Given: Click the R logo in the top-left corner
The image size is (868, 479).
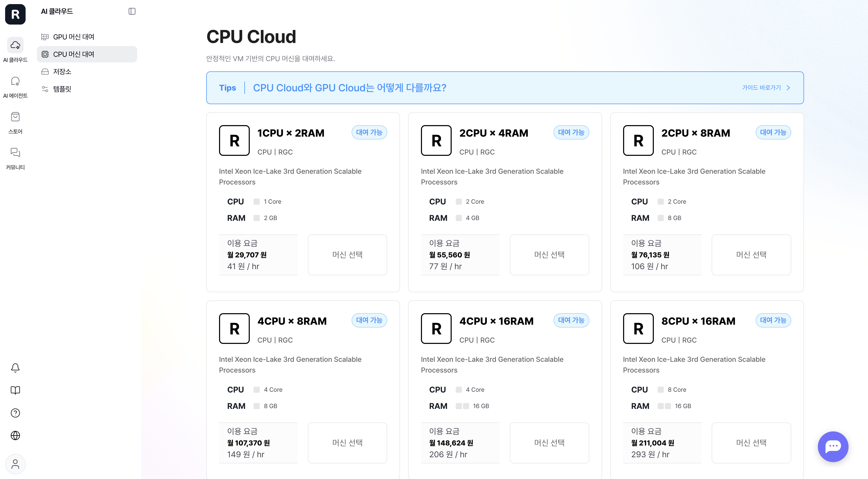Looking at the screenshot, I should (x=15, y=14).
